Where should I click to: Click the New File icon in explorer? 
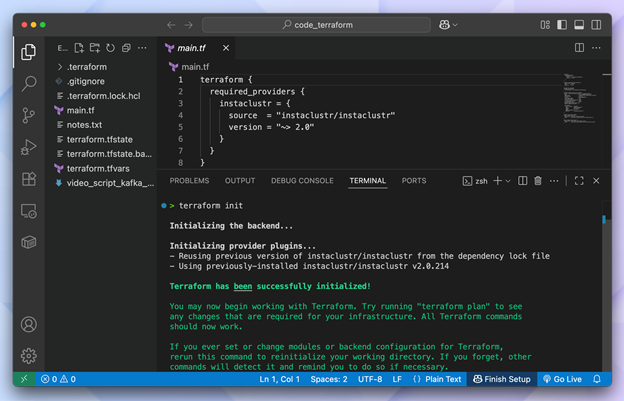pyautogui.click(x=79, y=48)
